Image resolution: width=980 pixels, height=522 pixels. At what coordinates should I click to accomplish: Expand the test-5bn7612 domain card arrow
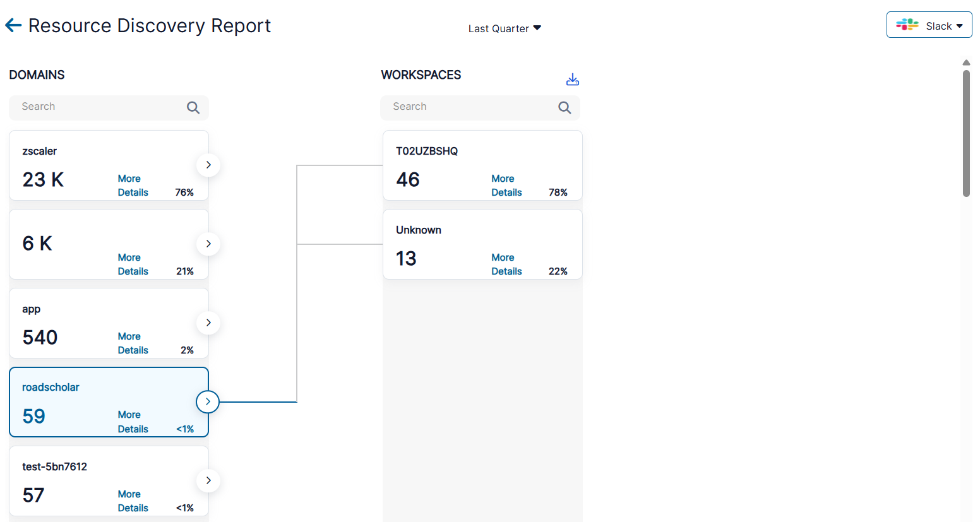[x=208, y=480]
